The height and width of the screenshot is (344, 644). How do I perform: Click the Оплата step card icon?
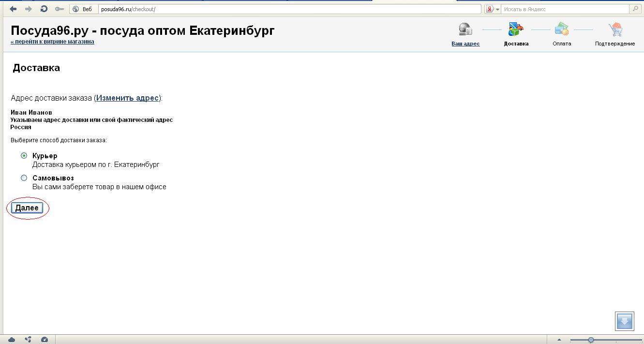click(x=562, y=29)
